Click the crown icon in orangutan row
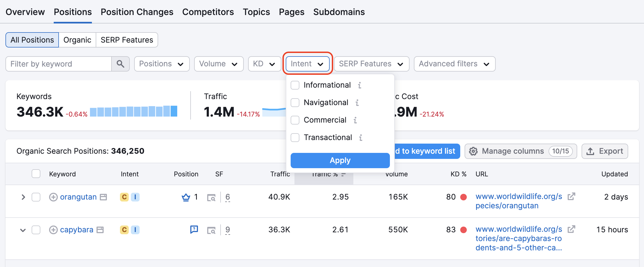This screenshot has height=267, width=644. pos(186,197)
